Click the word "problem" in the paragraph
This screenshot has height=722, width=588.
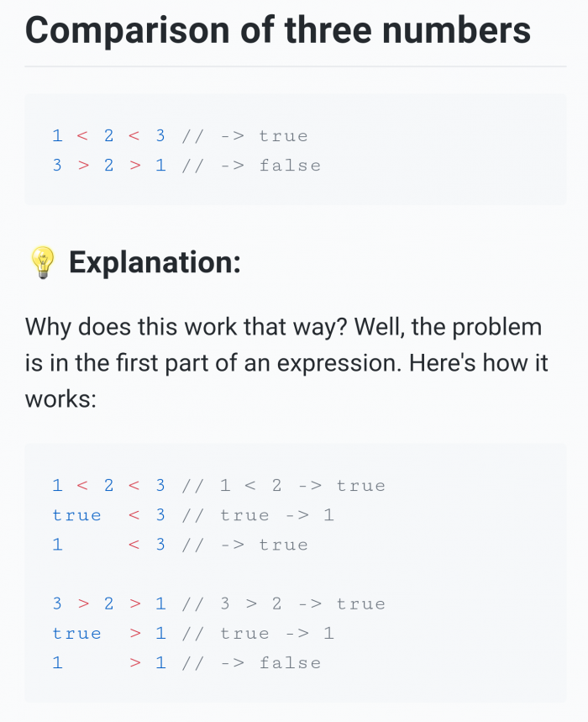(x=497, y=328)
